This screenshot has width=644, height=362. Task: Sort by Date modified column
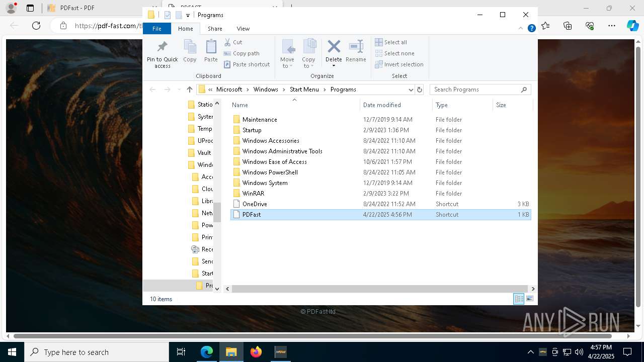396,105
